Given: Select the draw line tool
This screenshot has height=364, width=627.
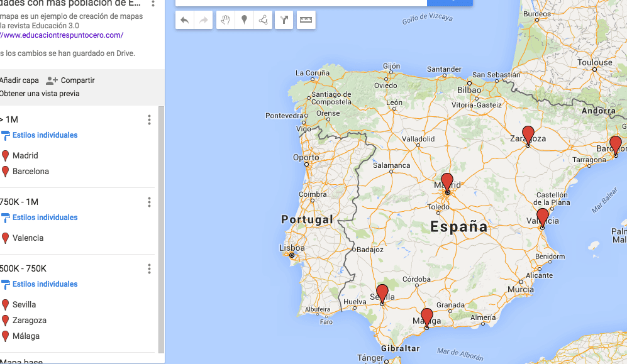Looking at the screenshot, I should (264, 20).
